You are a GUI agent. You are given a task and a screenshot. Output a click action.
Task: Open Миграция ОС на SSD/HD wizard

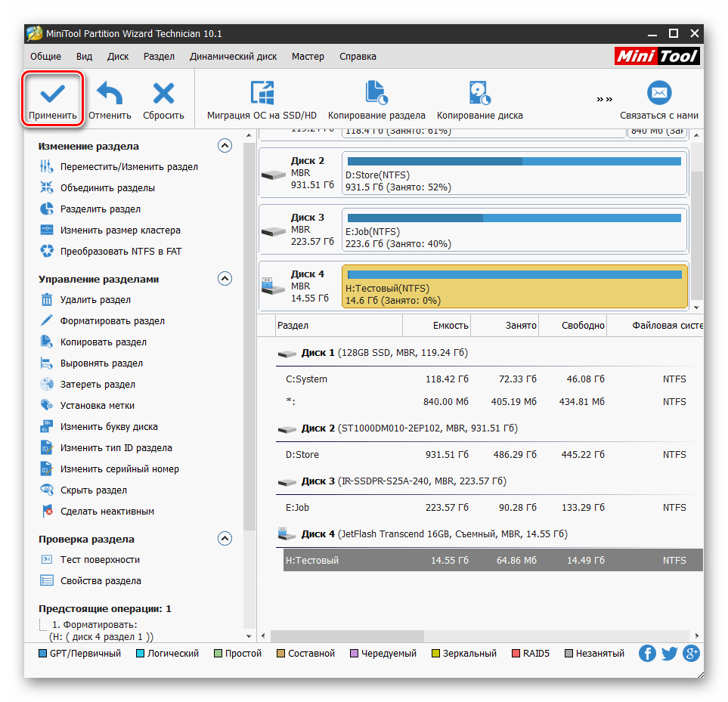(262, 93)
